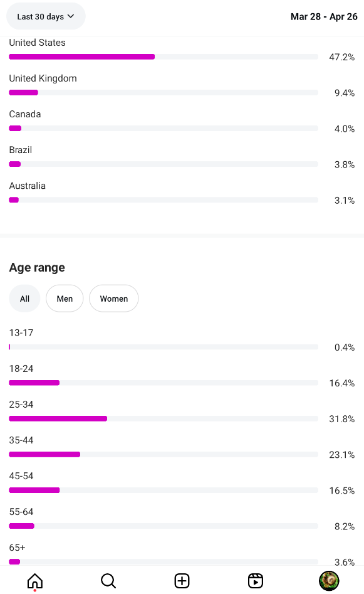Image resolution: width=364 pixels, height=594 pixels.
Task: Select the United States bar
Action: 164,57
